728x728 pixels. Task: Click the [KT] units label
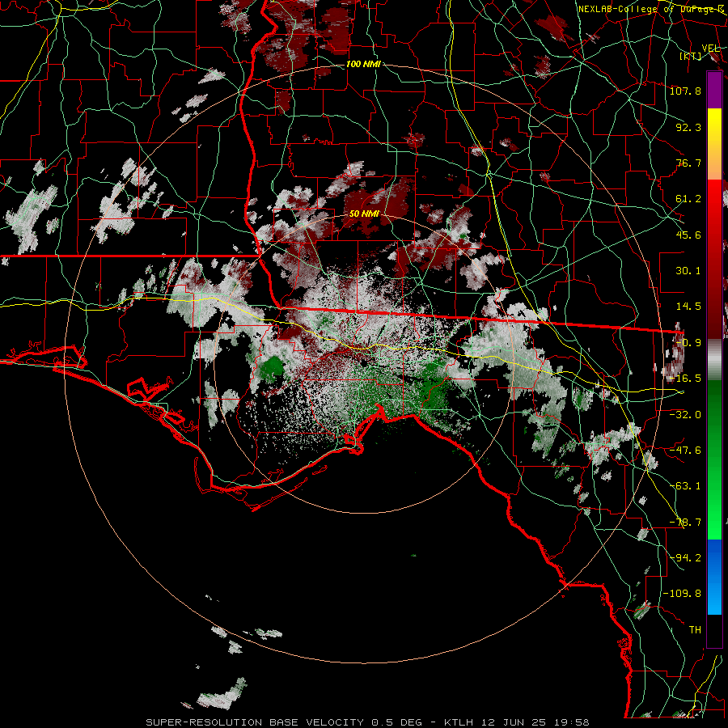point(691,56)
